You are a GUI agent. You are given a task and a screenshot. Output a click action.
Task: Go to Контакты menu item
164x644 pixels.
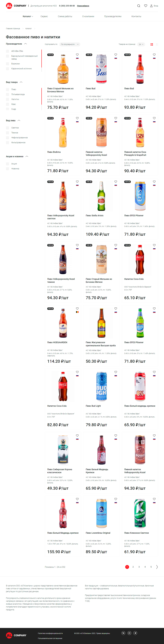[x=136, y=17]
